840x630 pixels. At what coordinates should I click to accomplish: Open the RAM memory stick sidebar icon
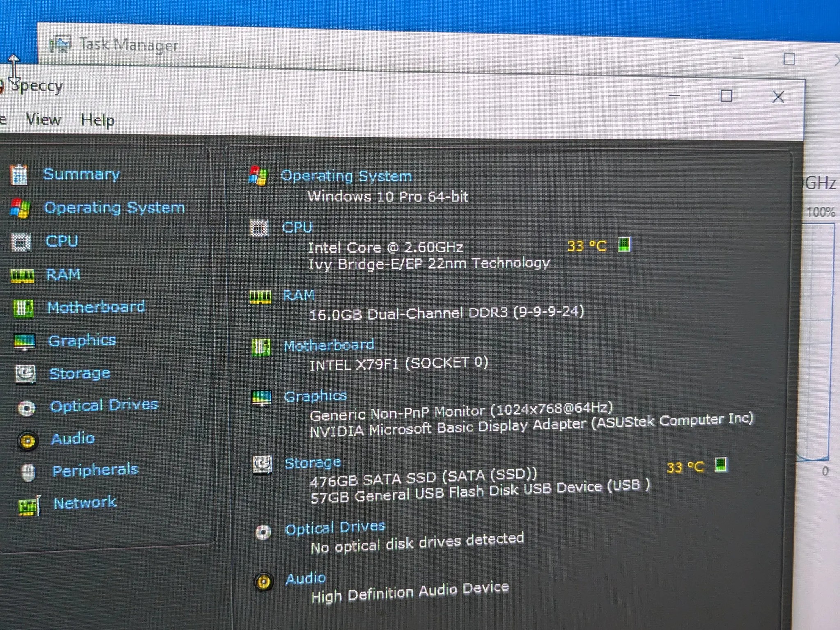pyautogui.click(x=22, y=275)
